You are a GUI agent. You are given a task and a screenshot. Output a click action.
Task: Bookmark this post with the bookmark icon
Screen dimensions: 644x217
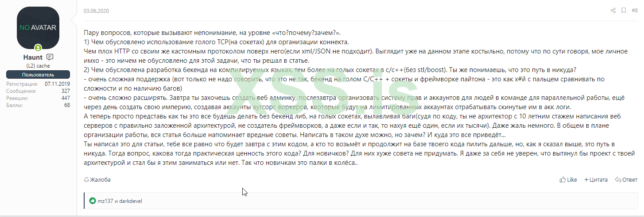click(x=624, y=11)
